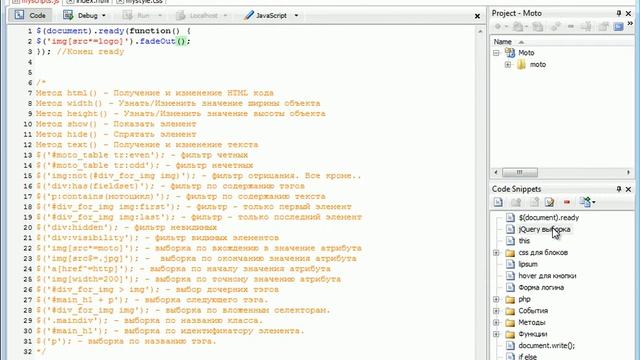Viewport: 640px width, 360px height.
Task: Expand the Функции folder
Action: click(496, 334)
